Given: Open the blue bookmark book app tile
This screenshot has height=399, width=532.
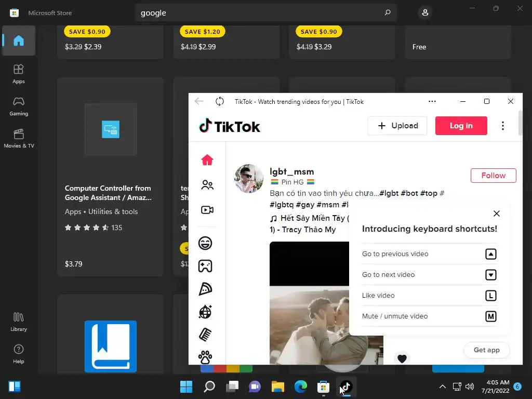Looking at the screenshot, I should pyautogui.click(x=111, y=347).
